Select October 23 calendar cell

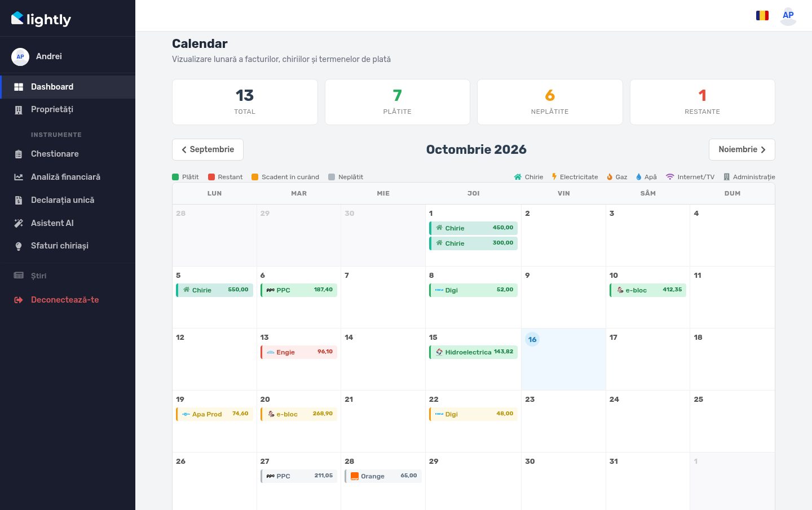[x=563, y=421]
